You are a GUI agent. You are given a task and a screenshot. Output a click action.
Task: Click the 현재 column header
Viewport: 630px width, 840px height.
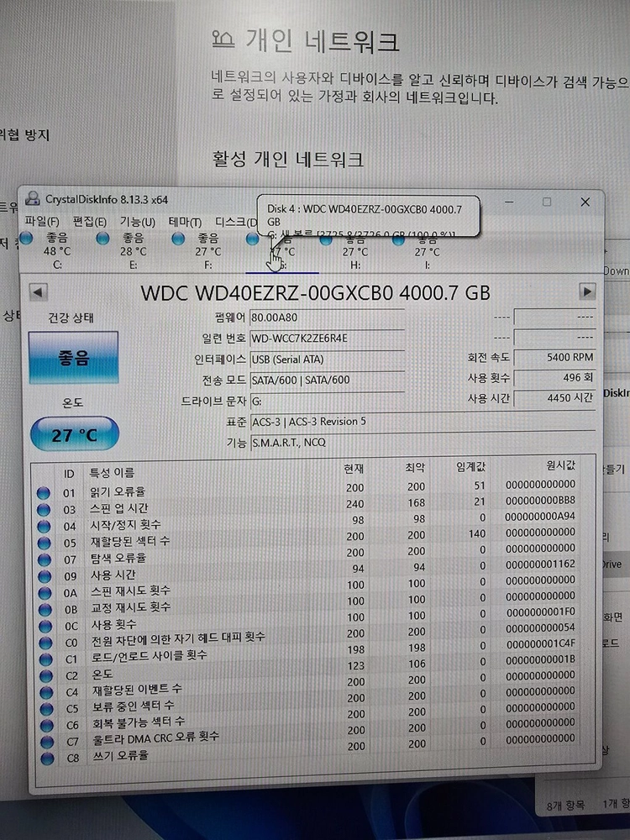[354, 469]
